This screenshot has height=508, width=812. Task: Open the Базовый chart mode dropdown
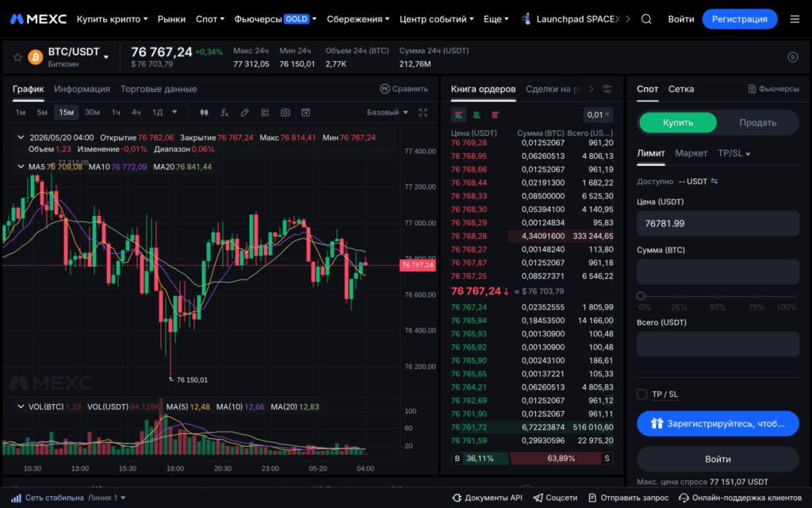pos(387,113)
